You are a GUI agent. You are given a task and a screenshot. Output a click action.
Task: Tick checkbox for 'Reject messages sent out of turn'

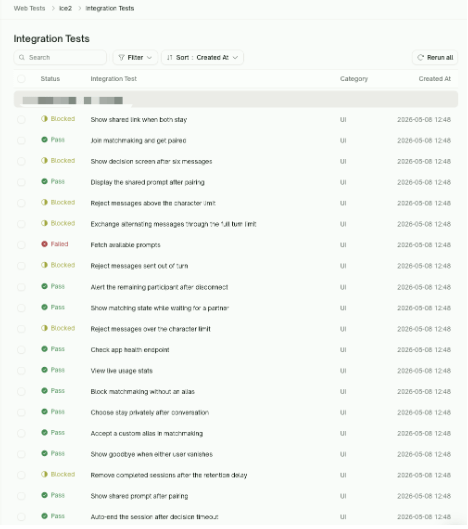21,266
